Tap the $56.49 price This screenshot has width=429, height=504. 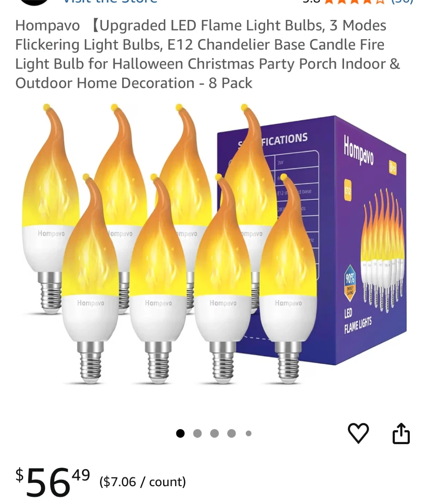pos(53,481)
